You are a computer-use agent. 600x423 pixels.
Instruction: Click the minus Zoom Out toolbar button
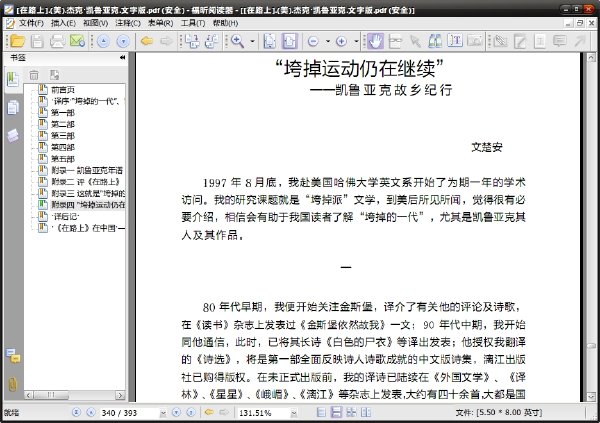pos(313,41)
